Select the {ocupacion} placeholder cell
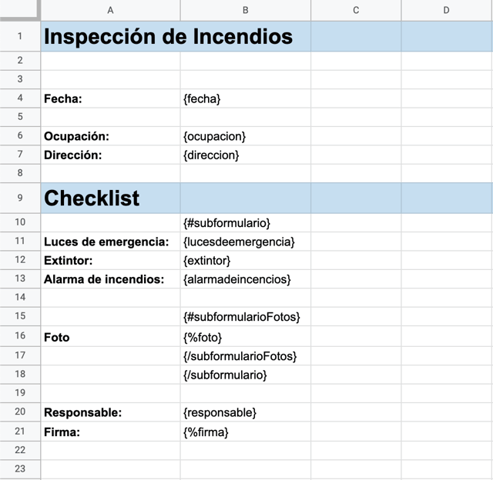 (x=245, y=136)
